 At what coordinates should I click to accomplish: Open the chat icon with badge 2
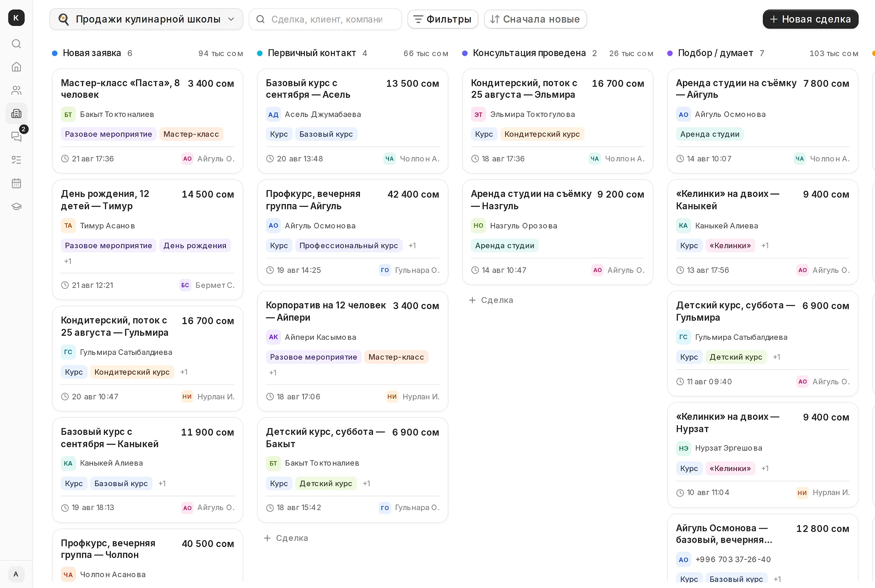pos(16,136)
